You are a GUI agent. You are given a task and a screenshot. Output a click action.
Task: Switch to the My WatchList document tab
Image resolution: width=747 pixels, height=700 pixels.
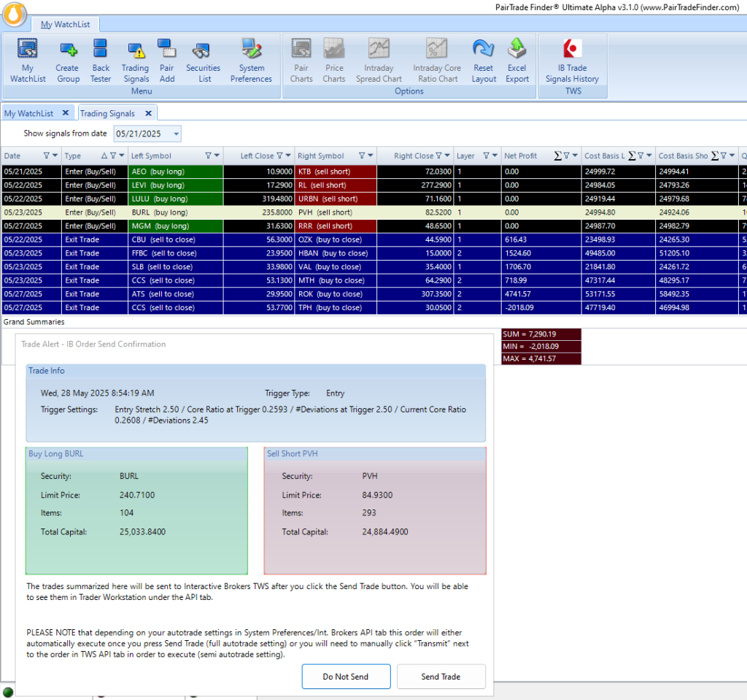coord(29,113)
